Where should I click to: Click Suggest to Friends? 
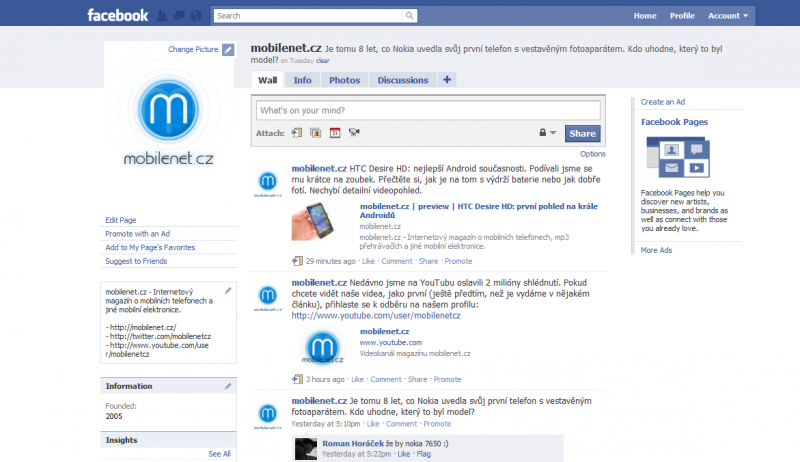coord(136,261)
